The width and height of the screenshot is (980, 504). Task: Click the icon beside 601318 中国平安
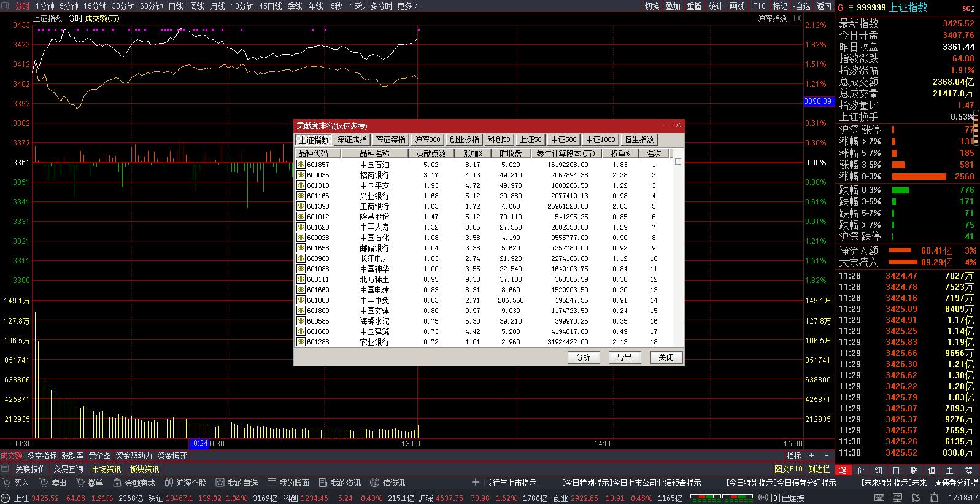[301, 185]
